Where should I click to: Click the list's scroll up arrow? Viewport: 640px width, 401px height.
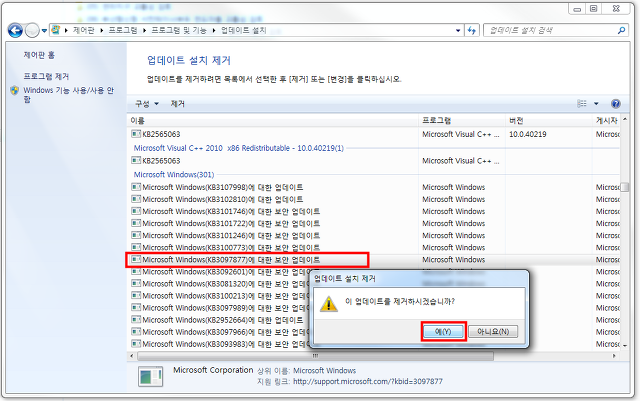[x=624, y=120]
